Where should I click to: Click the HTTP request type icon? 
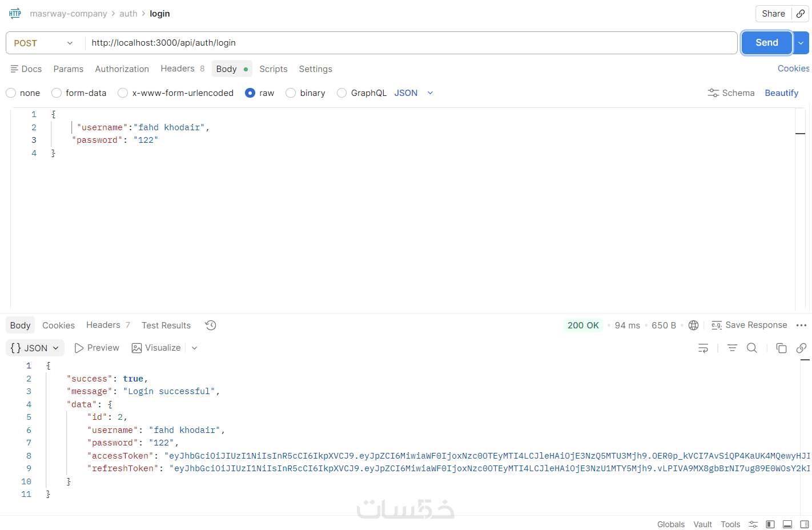pyautogui.click(x=15, y=13)
